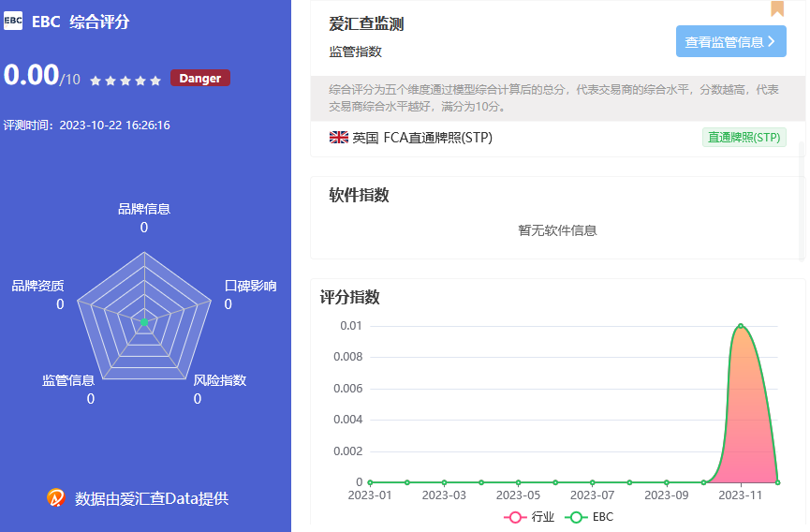Click the 评测时间 2023-10-22 16:26:16 text
Viewport: 810px width, 532px height.
pos(87,125)
